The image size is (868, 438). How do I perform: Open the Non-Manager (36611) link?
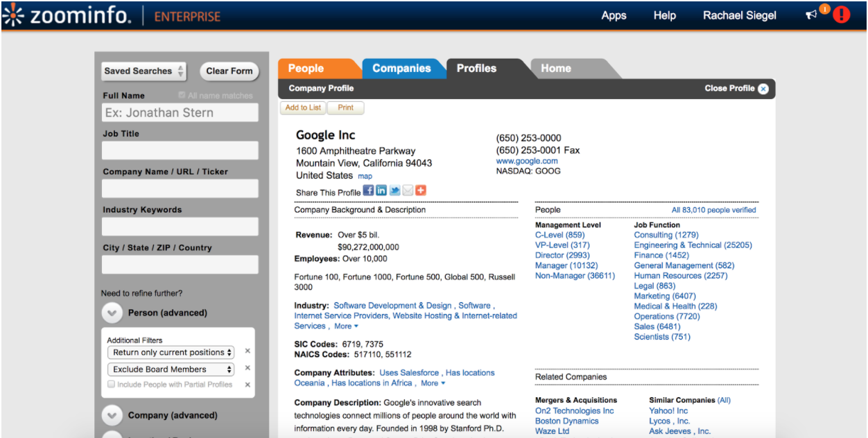[x=575, y=276]
